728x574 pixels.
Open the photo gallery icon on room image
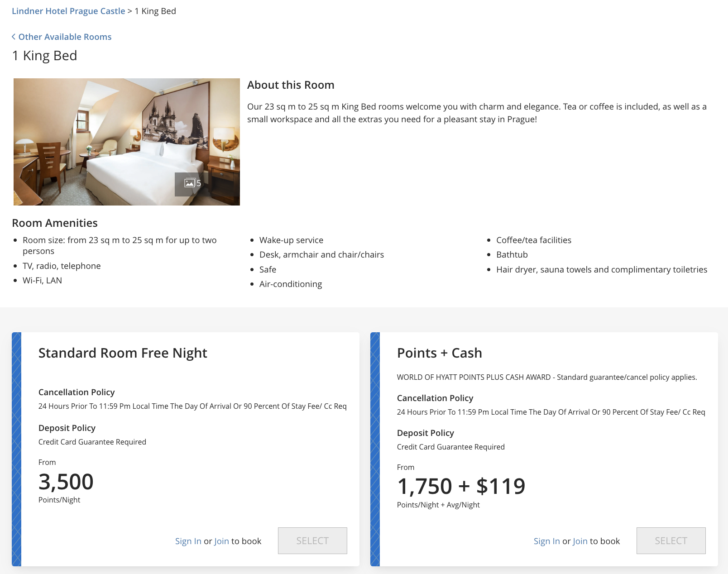(192, 183)
